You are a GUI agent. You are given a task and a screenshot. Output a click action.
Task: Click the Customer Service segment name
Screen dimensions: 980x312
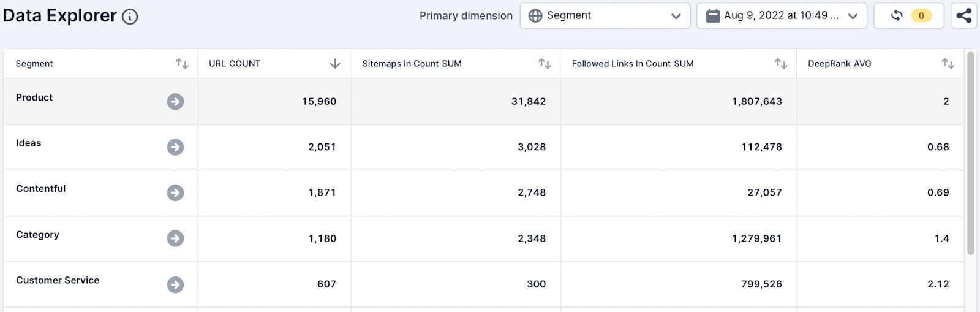tap(58, 280)
